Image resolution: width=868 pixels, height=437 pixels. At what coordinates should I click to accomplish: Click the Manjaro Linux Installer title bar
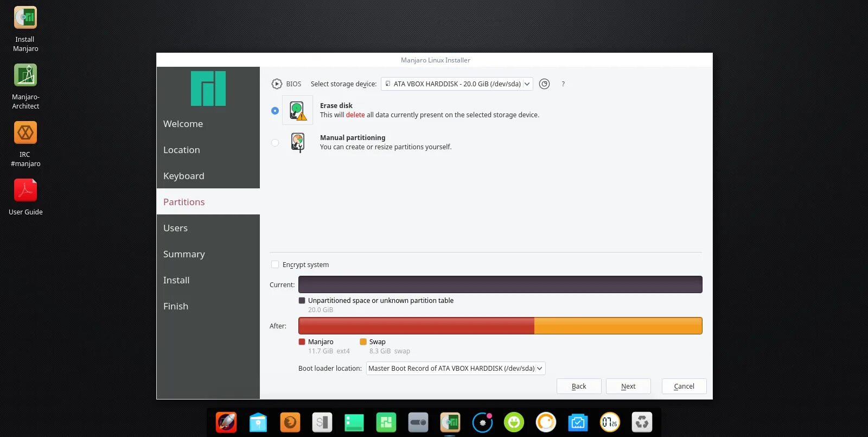[x=435, y=60]
